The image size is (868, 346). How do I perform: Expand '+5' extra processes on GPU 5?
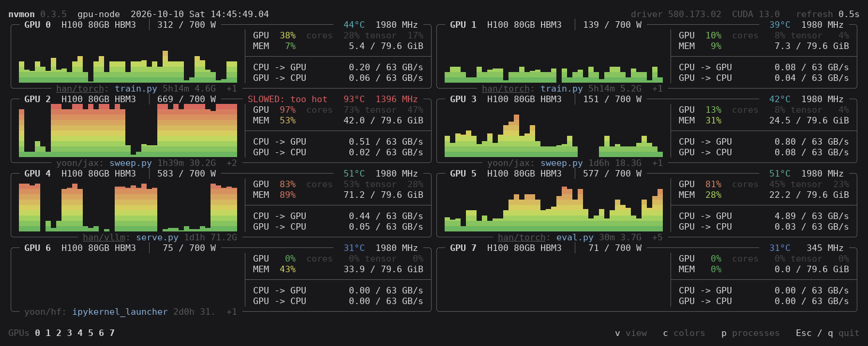pyautogui.click(x=658, y=237)
